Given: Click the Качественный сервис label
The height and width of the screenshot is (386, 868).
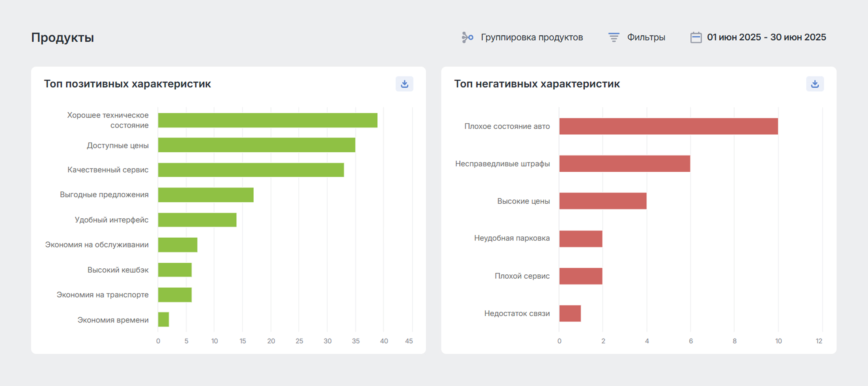Looking at the screenshot, I should [x=108, y=170].
